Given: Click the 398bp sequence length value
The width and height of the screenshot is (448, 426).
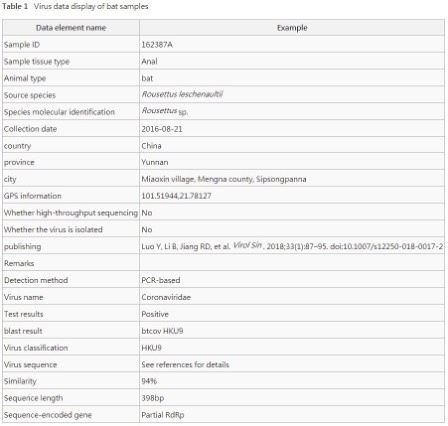Looking at the screenshot, I should (x=153, y=398).
